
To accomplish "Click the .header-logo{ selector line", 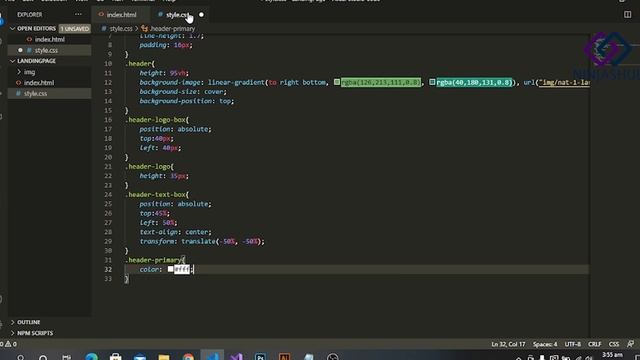I will tap(149, 167).
